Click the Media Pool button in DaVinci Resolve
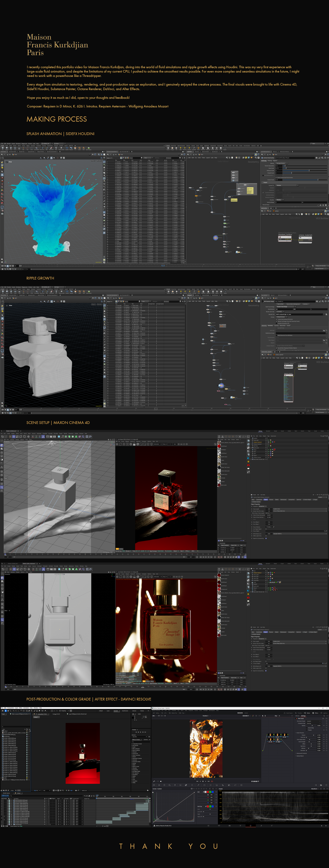The width and height of the screenshot is (329, 868). click(173, 713)
